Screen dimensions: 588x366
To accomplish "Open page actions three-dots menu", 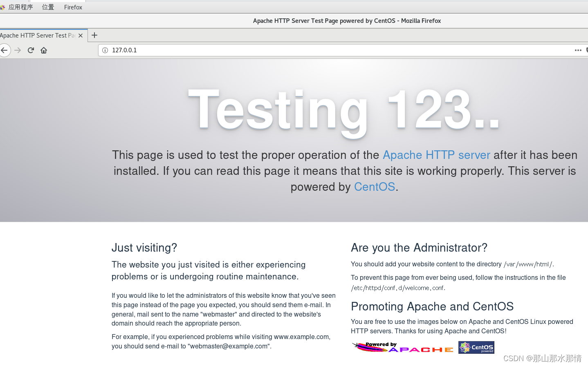I will (x=578, y=50).
